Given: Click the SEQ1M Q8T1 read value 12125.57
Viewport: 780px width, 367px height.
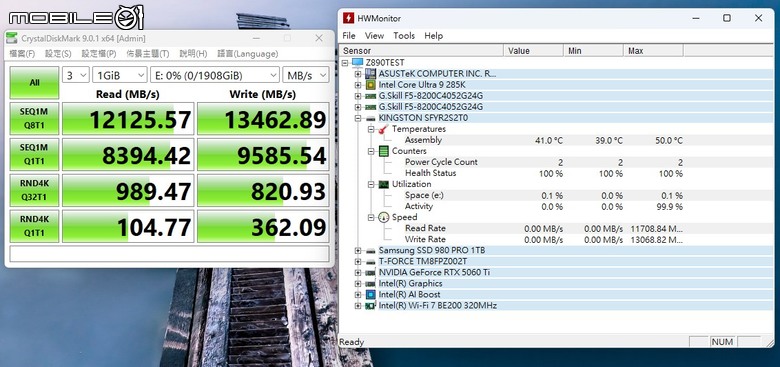Looking at the screenshot, I should [128, 119].
